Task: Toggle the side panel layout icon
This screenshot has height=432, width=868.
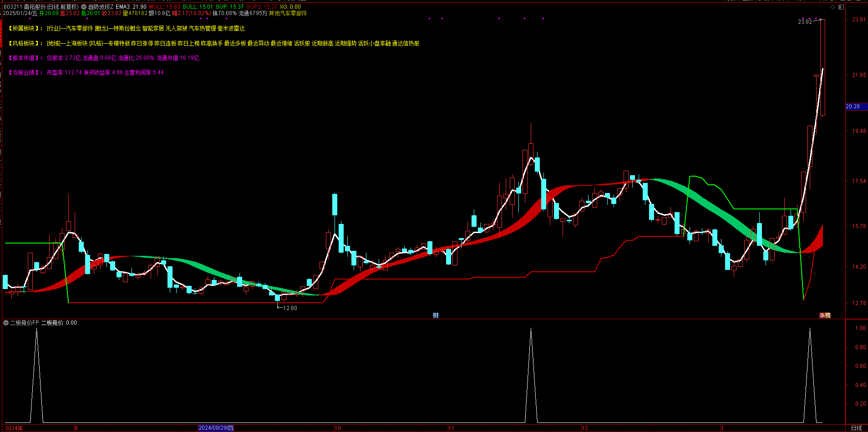Action: (x=841, y=7)
